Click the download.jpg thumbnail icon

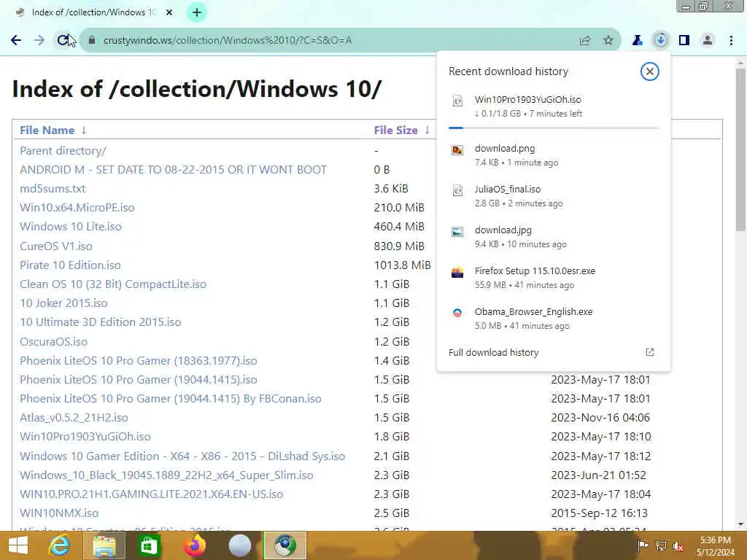tap(457, 232)
